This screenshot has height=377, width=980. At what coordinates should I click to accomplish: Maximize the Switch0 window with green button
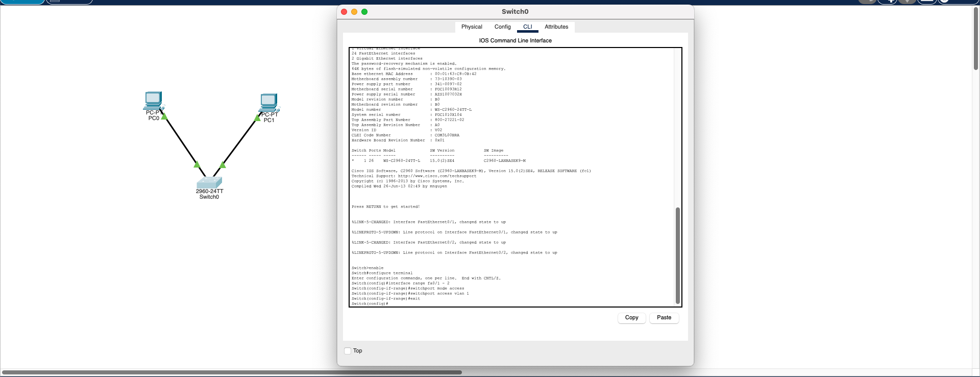364,12
